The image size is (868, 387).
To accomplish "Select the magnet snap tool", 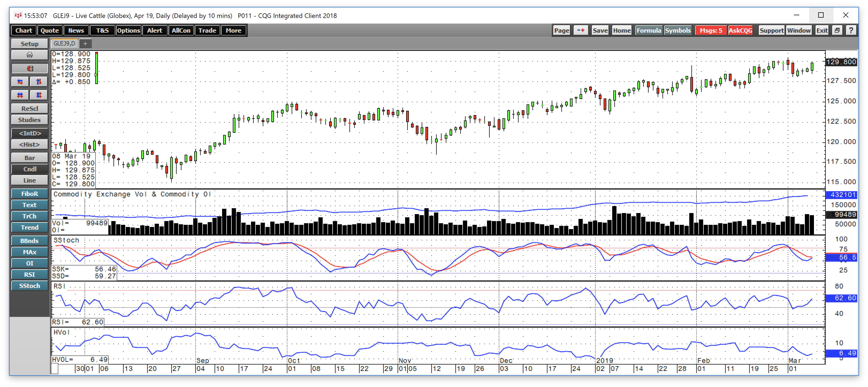I will coord(29,68).
